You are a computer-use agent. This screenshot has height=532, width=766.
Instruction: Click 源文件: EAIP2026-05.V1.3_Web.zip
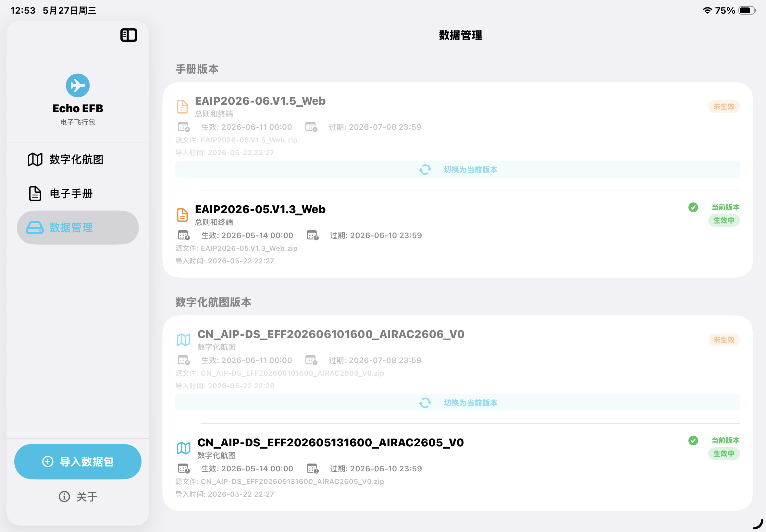236,248
